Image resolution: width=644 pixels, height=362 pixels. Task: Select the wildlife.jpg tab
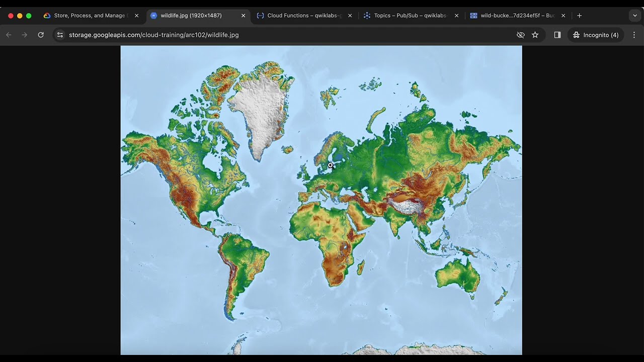tap(198, 16)
